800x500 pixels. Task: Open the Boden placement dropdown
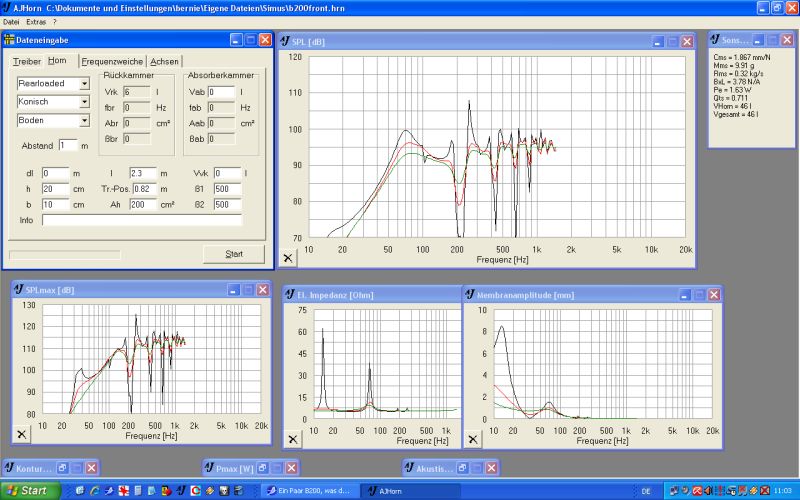tap(84, 120)
